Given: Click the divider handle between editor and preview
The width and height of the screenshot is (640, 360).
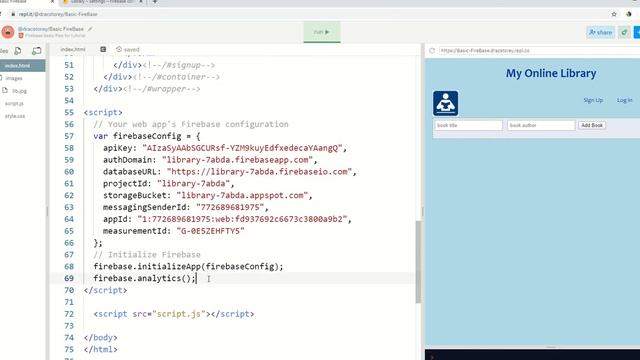Looking at the screenshot, I should 422,211.
